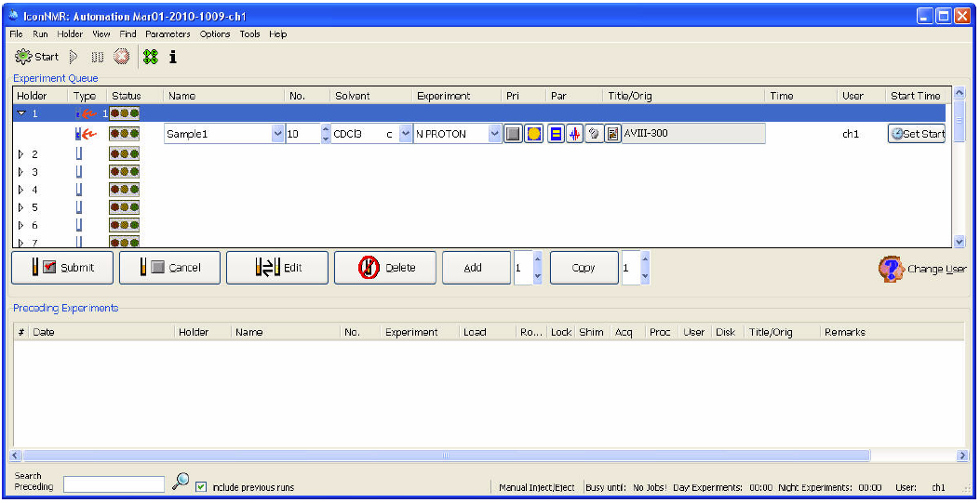Image resolution: width=980 pixels, height=503 pixels.
Task: Click the AVIII-300 title field
Action: tap(693, 134)
